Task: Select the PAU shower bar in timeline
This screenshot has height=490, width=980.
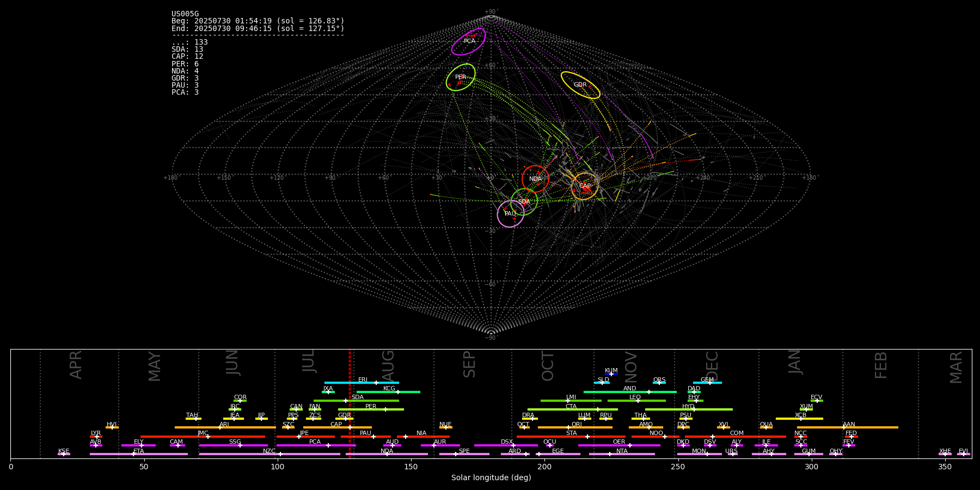Action: [366, 436]
